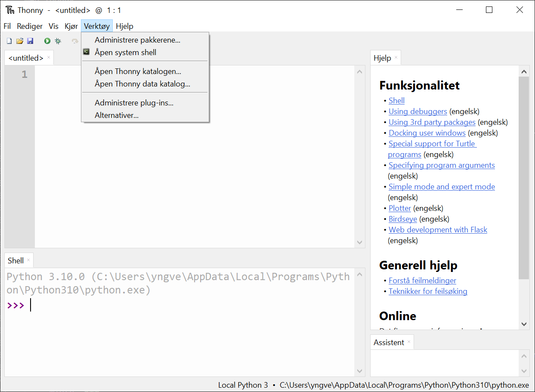Select Åpen Thonny katalogen...
Image resolution: width=535 pixels, height=392 pixels.
145,71
